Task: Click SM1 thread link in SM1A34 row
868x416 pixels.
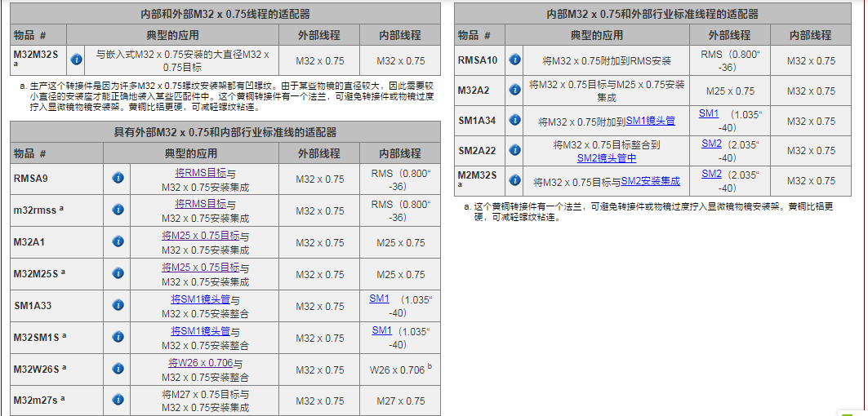Action: click(709, 113)
